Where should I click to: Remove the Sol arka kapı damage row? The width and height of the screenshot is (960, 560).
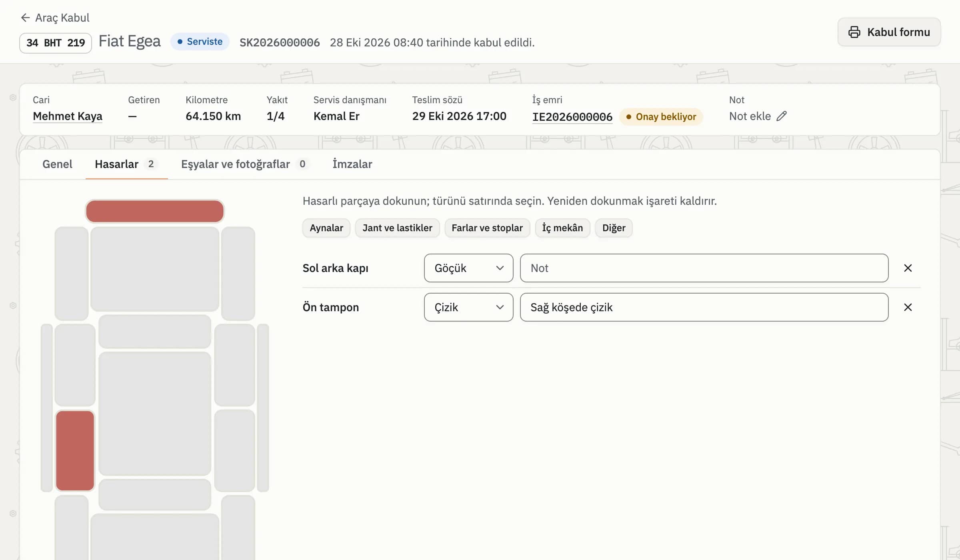[908, 268]
